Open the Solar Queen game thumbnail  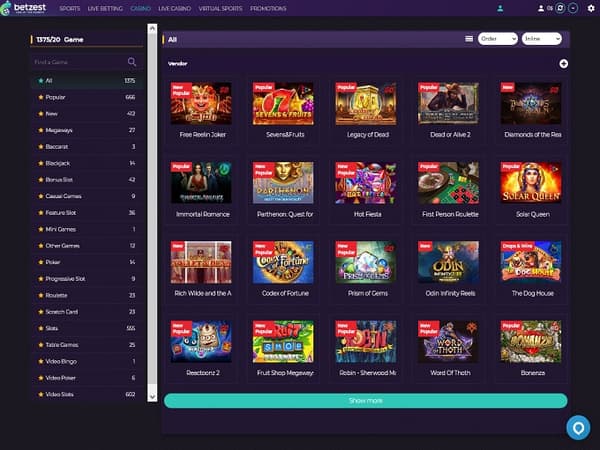pyautogui.click(x=531, y=183)
